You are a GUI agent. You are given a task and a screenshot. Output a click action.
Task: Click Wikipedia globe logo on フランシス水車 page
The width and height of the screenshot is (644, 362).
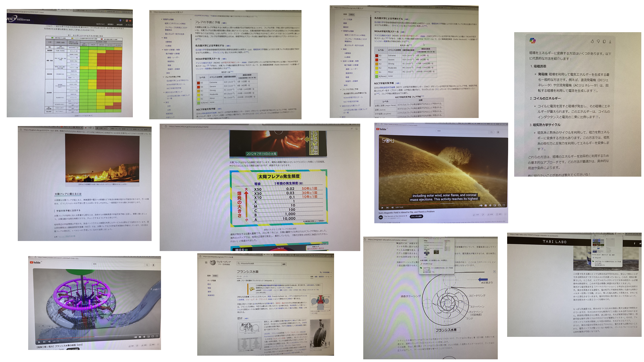[213, 262]
